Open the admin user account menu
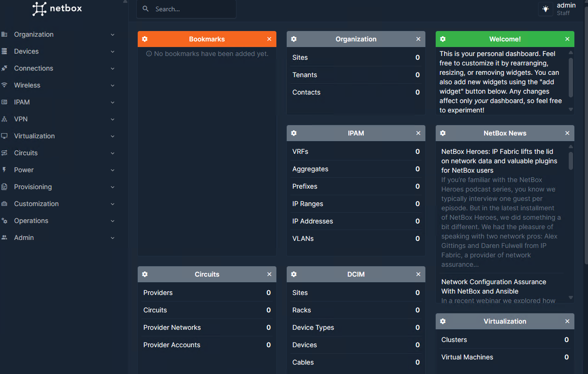Image resolution: width=588 pixels, height=374 pixels. (566, 9)
